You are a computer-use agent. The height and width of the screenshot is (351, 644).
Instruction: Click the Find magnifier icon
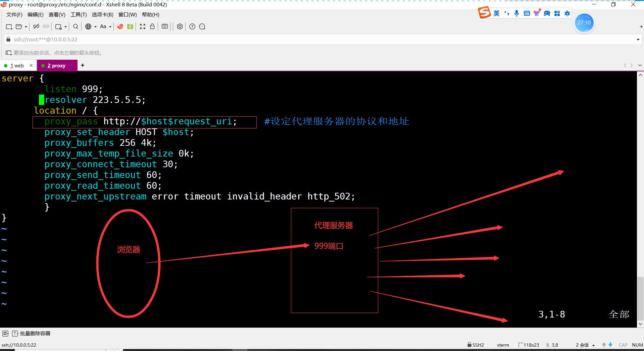click(x=76, y=26)
